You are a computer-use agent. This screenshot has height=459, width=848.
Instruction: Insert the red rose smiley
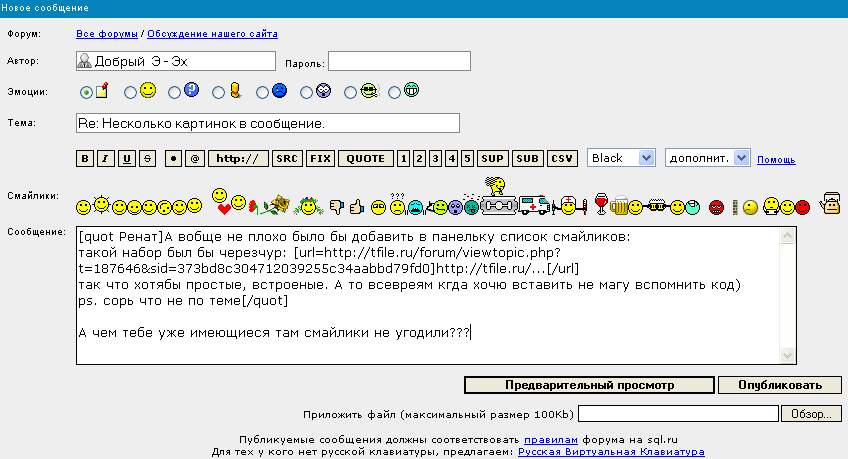(x=254, y=206)
